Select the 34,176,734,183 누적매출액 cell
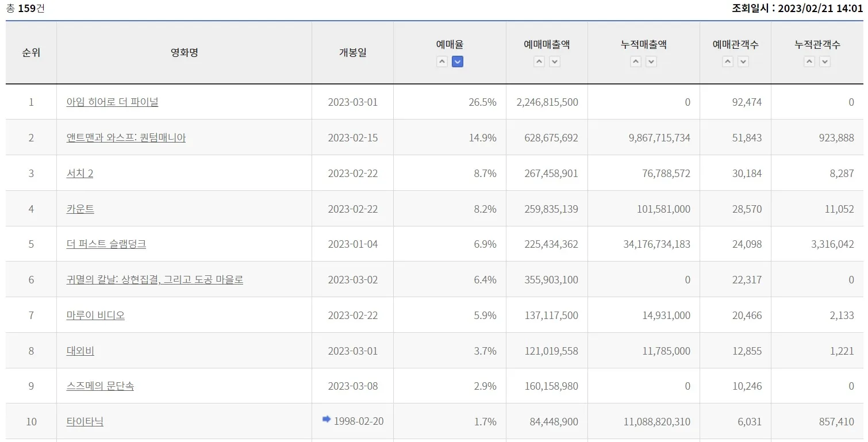The image size is (868, 442). point(644,244)
